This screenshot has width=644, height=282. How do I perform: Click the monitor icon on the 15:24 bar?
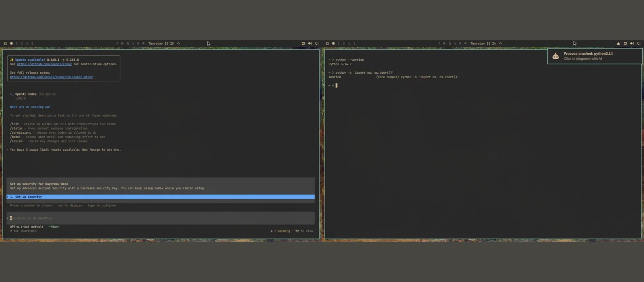tap(639, 44)
